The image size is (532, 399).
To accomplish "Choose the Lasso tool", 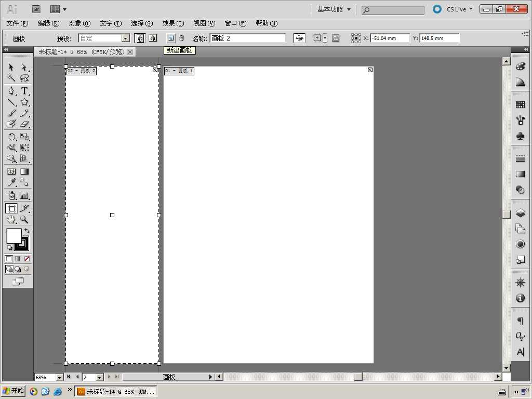I will pos(24,78).
